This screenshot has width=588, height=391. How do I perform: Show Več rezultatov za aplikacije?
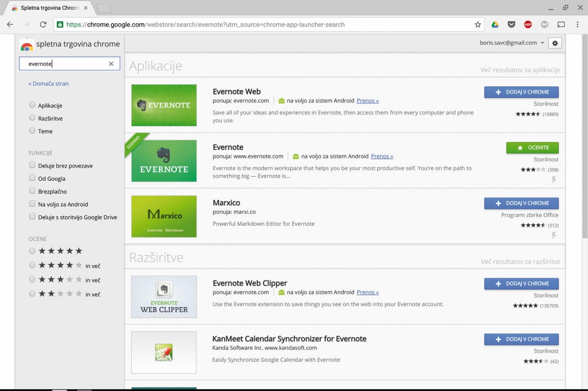(520, 70)
